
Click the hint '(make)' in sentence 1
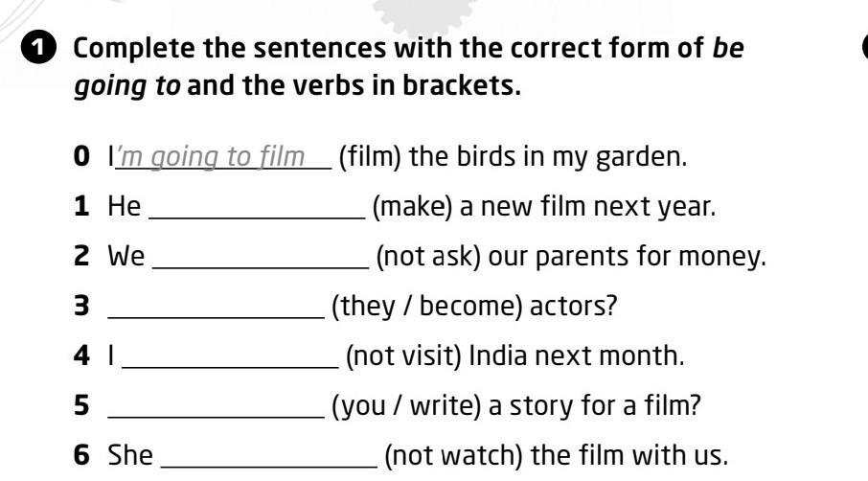pos(412,206)
